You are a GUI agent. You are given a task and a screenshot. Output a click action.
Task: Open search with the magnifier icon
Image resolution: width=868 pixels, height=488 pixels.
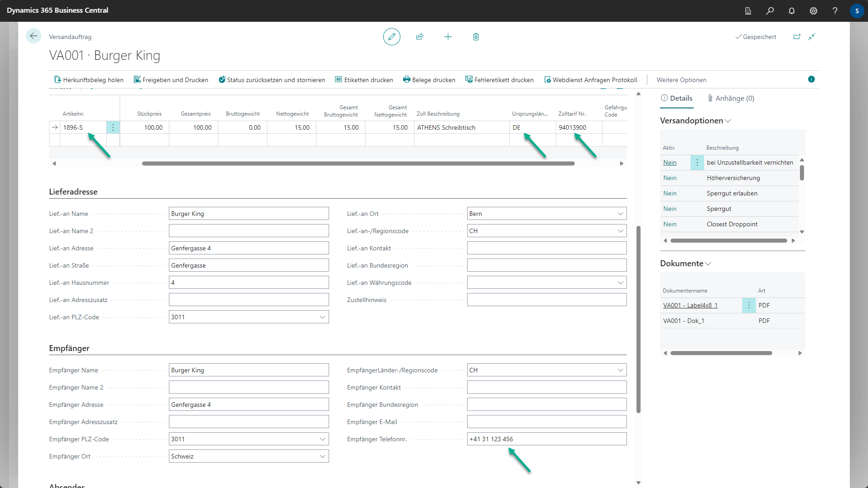pos(770,11)
